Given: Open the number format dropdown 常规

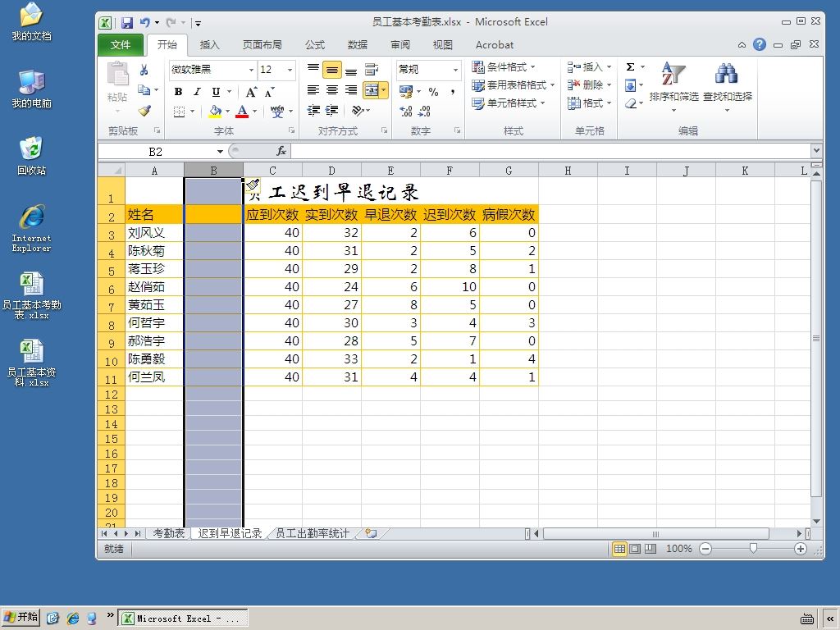Looking at the screenshot, I should (x=455, y=70).
